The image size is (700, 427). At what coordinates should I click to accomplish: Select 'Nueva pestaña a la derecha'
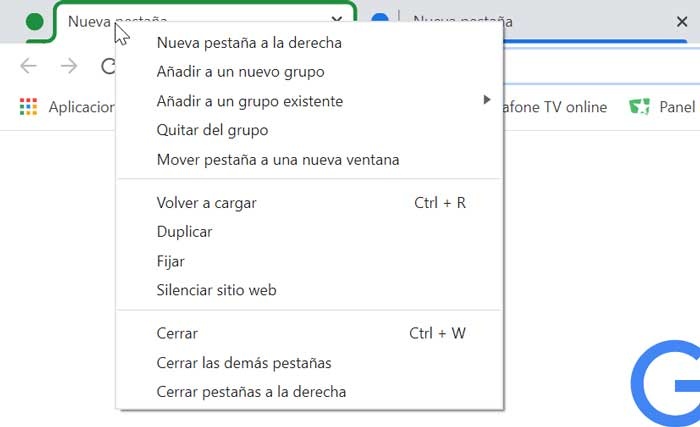249,42
